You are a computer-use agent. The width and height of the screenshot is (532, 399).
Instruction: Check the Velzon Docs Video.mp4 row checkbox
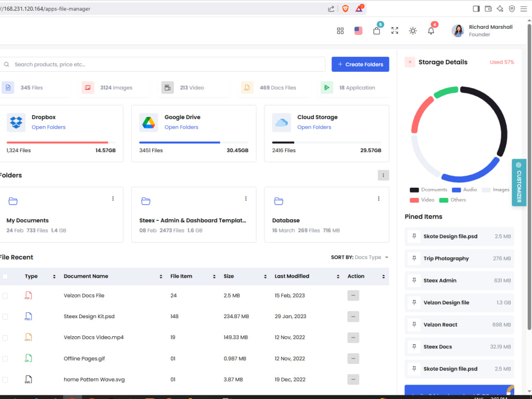5,338
